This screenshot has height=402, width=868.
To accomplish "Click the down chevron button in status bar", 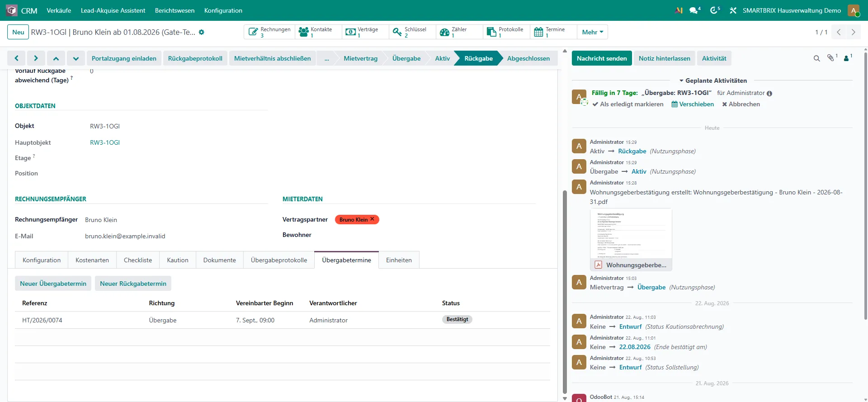I will pos(76,58).
